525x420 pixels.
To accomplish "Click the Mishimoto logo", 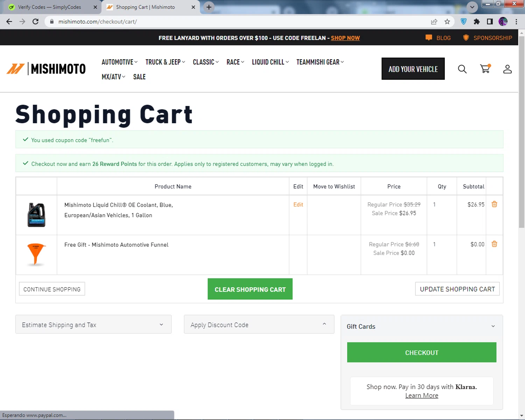I will pyautogui.click(x=46, y=69).
